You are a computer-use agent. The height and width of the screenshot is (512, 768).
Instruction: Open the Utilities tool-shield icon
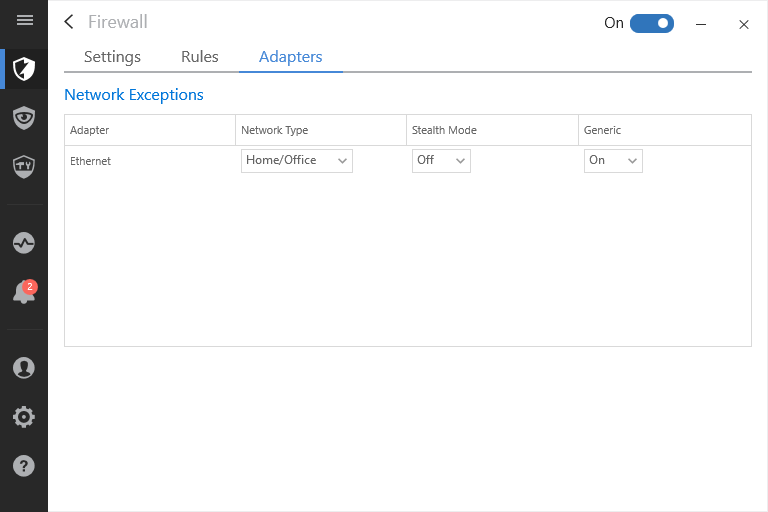24,167
